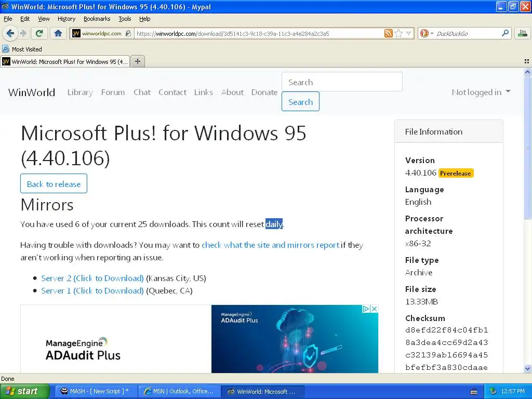This screenshot has width=532, height=399.
Task: Click the WinWorld site Search button
Action: click(x=300, y=101)
